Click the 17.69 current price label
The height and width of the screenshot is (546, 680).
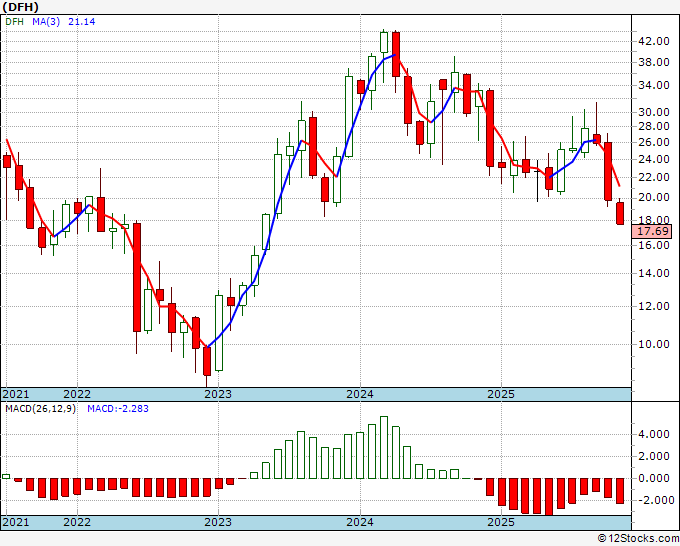pyautogui.click(x=652, y=231)
